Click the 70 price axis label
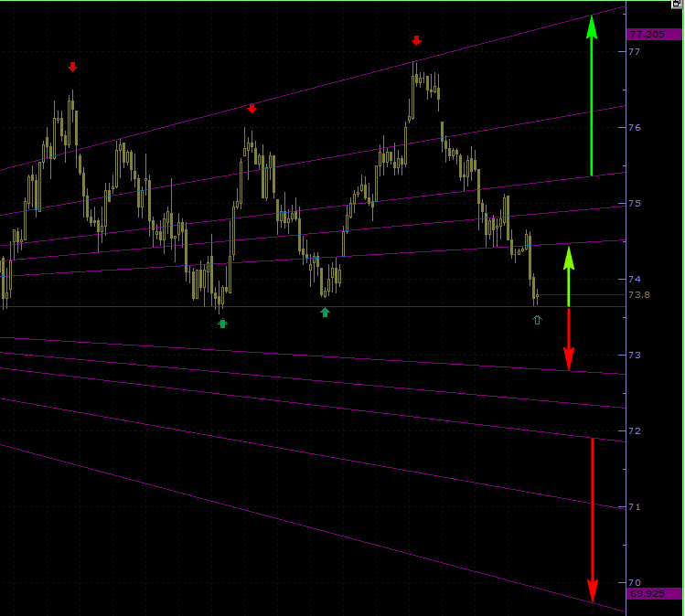The image size is (685, 616). tap(635, 582)
